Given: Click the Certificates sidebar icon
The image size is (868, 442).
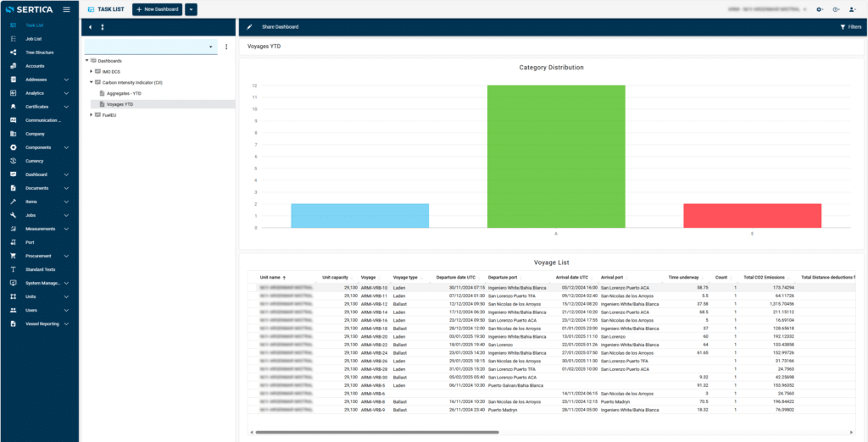Looking at the screenshot, I should point(14,107).
